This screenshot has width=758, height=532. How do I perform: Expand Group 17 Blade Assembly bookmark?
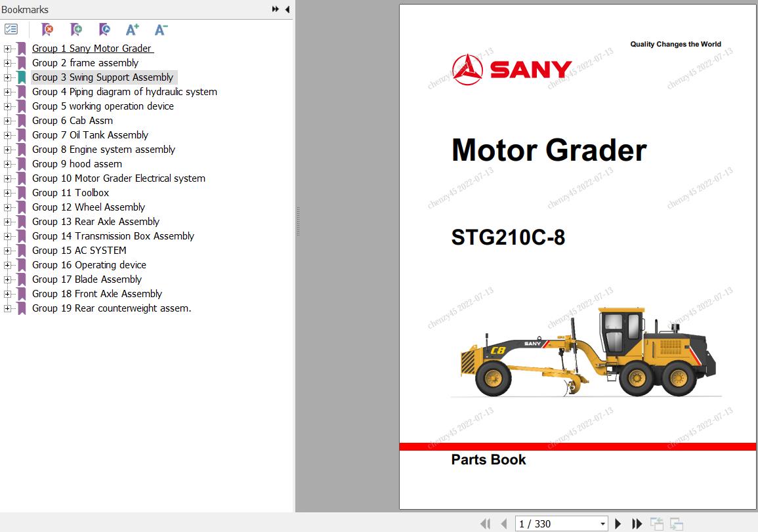pos(7,279)
